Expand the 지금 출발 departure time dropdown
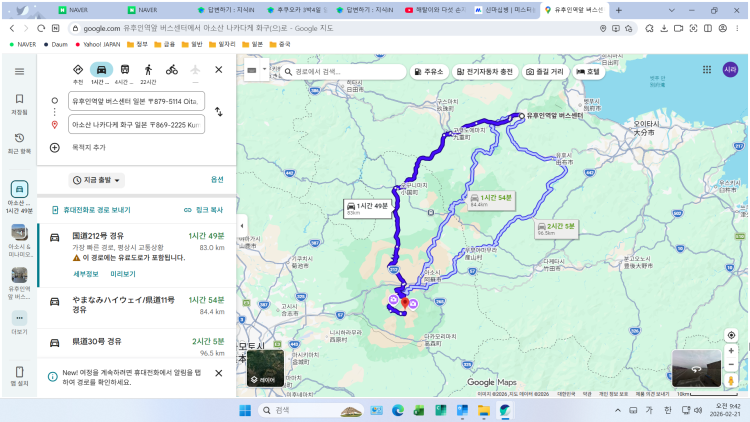750x422 pixels. (x=97, y=180)
